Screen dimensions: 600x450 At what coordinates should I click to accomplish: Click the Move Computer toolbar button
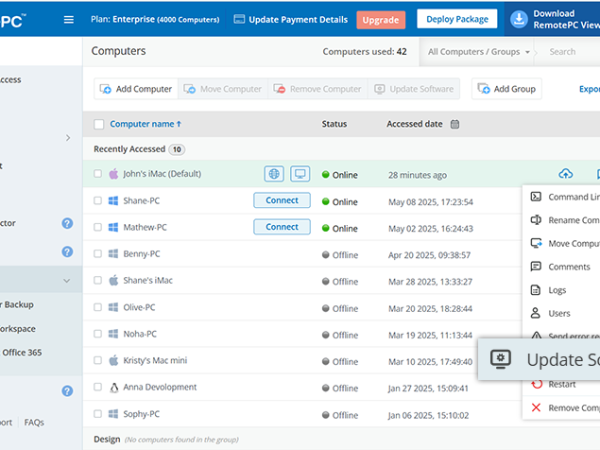(x=223, y=89)
